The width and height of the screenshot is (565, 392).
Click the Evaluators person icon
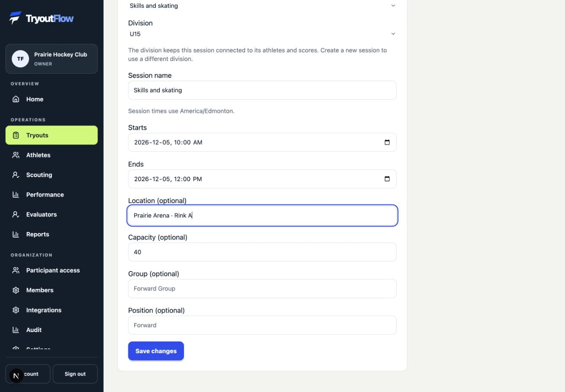pos(16,215)
